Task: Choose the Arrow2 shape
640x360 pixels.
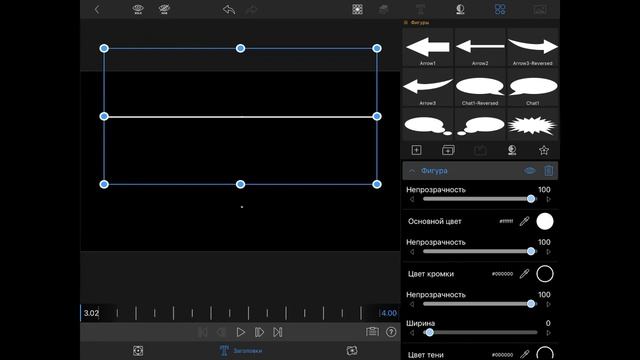Action: point(480,48)
